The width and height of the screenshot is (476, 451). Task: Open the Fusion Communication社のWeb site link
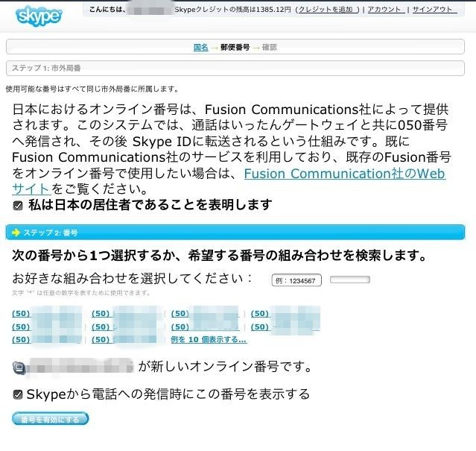click(345, 174)
